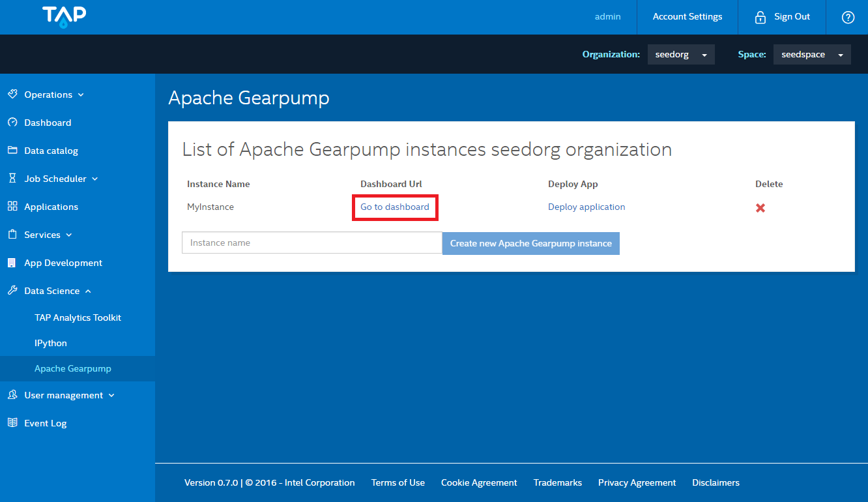This screenshot has width=868, height=502.
Task: Open Dashboard in the sidebar
Action: pos(48,123)
